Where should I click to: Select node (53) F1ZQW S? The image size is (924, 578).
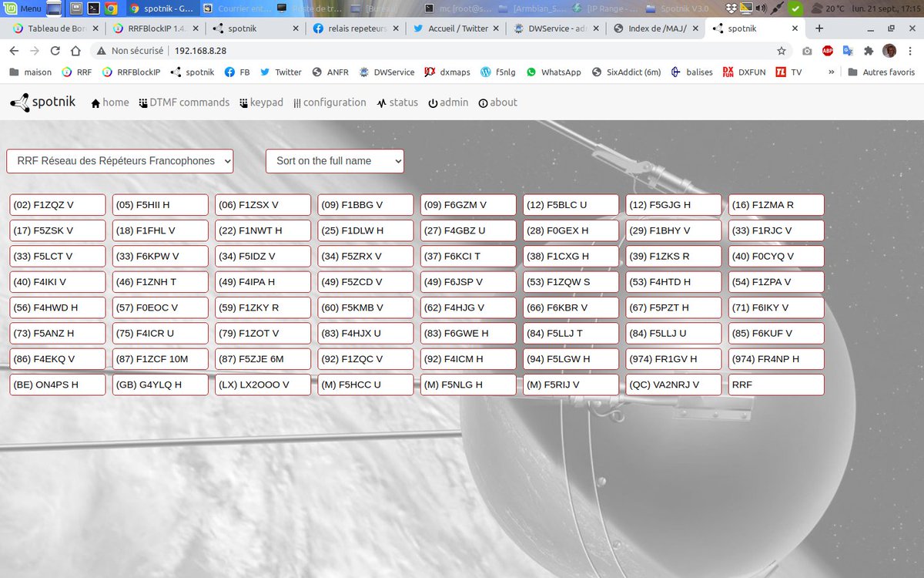click(571, 282)
